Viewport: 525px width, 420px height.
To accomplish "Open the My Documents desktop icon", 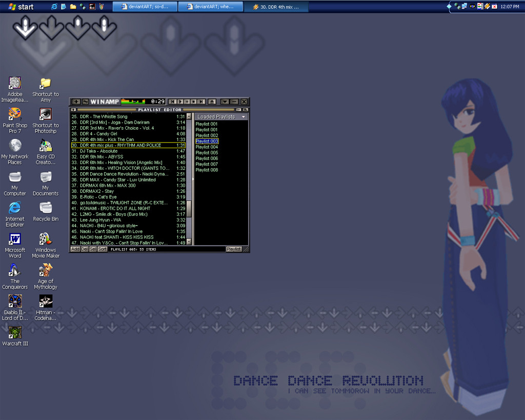I will click(x=46, y=183).
